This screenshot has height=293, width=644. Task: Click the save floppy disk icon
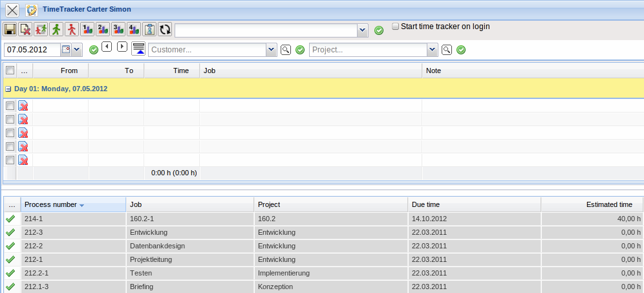(x=10, y=29)
